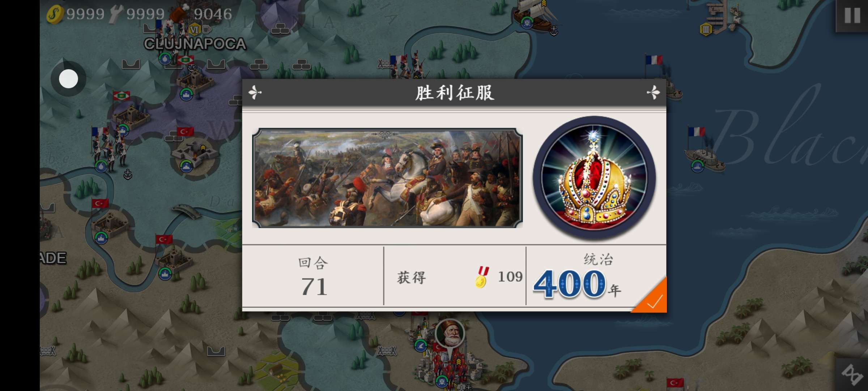Tap the Ottoman cannon fortress
The height and width of the screenshot is (391, 868).
(194, 150)
